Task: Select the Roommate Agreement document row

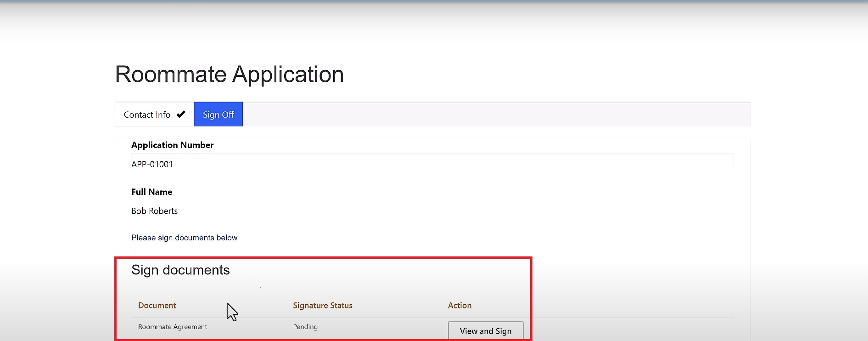Action: [x=173, y=327]
